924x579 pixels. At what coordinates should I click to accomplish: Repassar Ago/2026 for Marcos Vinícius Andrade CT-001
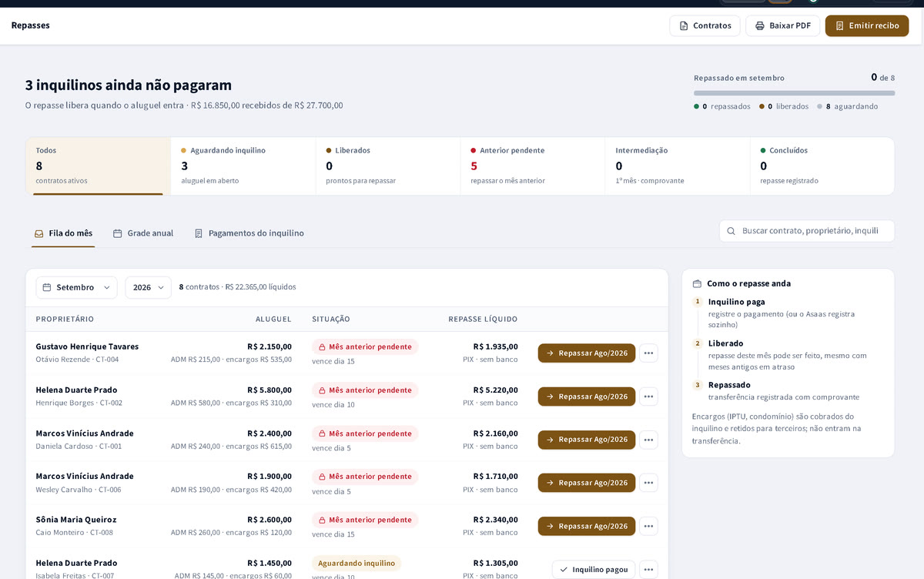click(x=587, y=440)
